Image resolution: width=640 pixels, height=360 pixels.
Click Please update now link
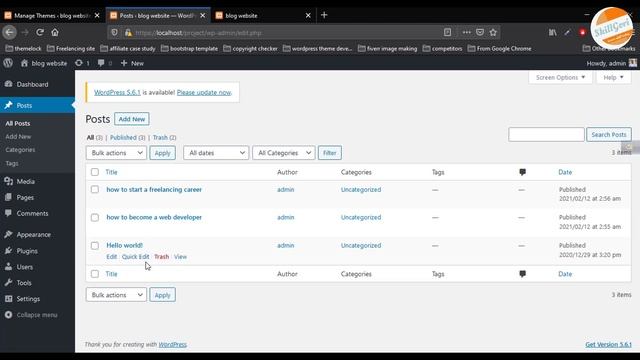click(x=204, y=93)
